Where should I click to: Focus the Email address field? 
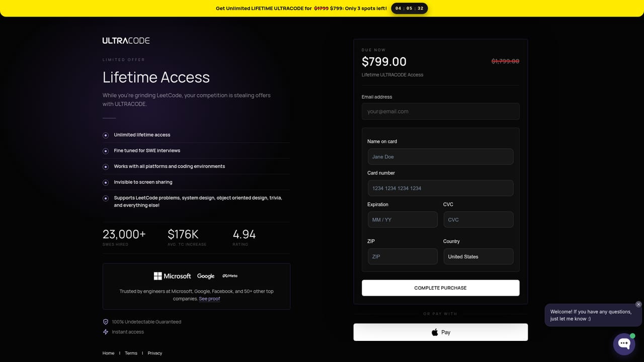coord(440,111)
